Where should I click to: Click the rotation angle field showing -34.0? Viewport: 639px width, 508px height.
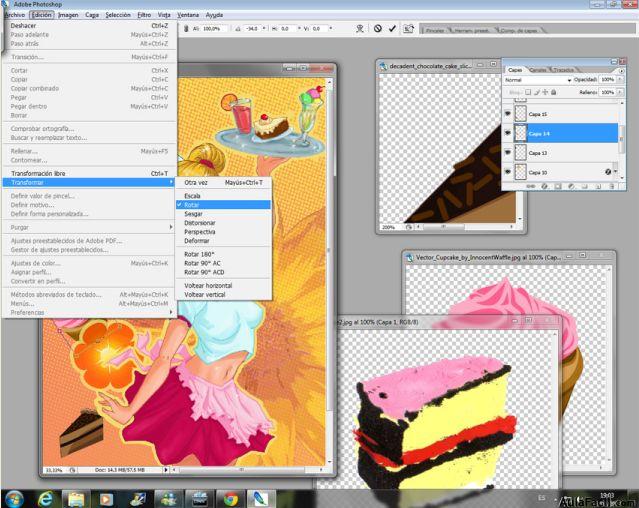point(253,29)
